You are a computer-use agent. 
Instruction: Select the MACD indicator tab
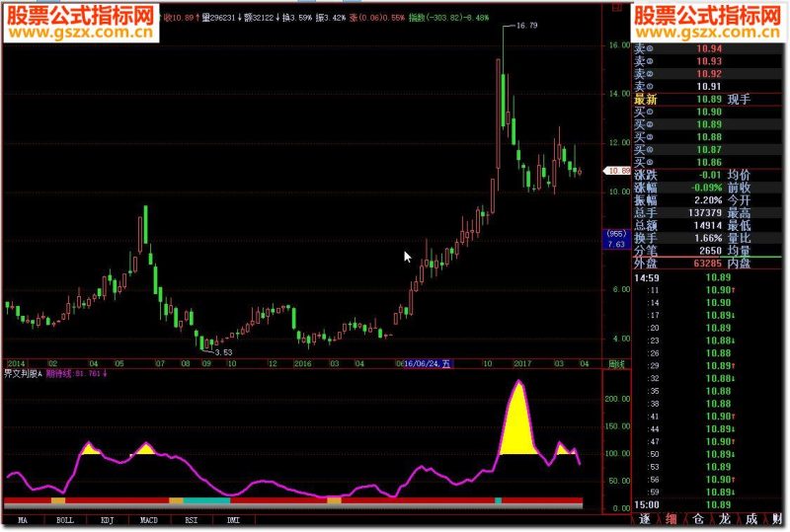coord(149,520)
